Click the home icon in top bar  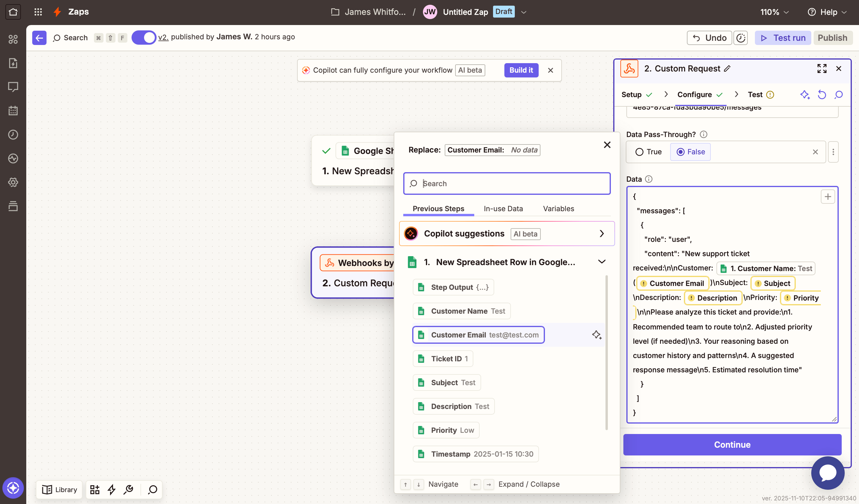13,12
